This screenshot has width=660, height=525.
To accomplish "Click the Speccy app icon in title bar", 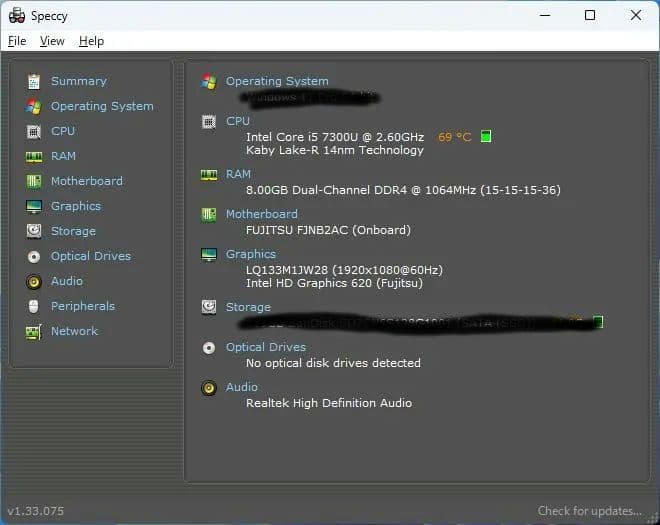I will click(17, 16).
